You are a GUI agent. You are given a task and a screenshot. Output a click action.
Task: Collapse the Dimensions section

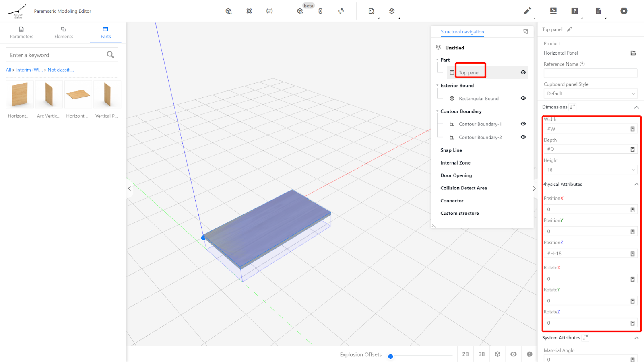(x=636, y=107)
